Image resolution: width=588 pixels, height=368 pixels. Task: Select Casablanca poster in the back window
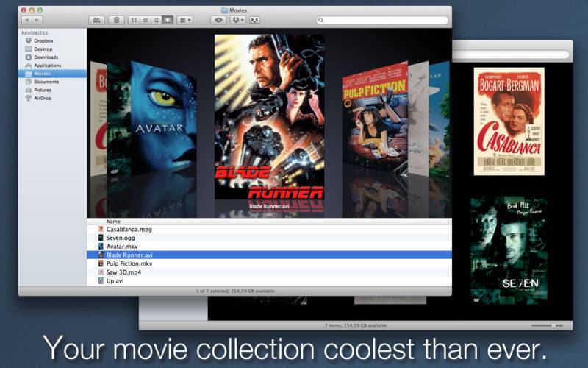(x=509, y=121)
